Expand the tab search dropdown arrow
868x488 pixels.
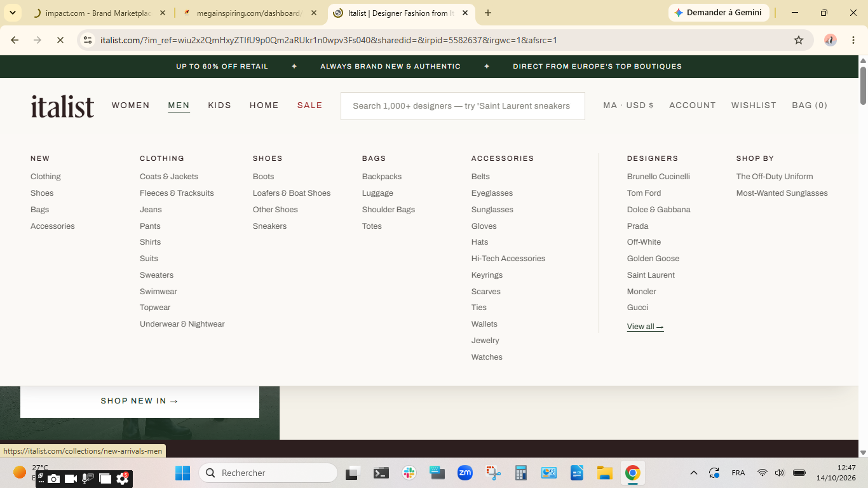pyautogui.click(x=12, y=13)
